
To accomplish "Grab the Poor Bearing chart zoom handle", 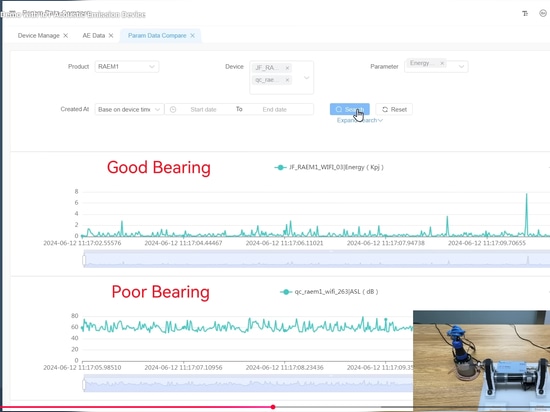I will [84, 385].
